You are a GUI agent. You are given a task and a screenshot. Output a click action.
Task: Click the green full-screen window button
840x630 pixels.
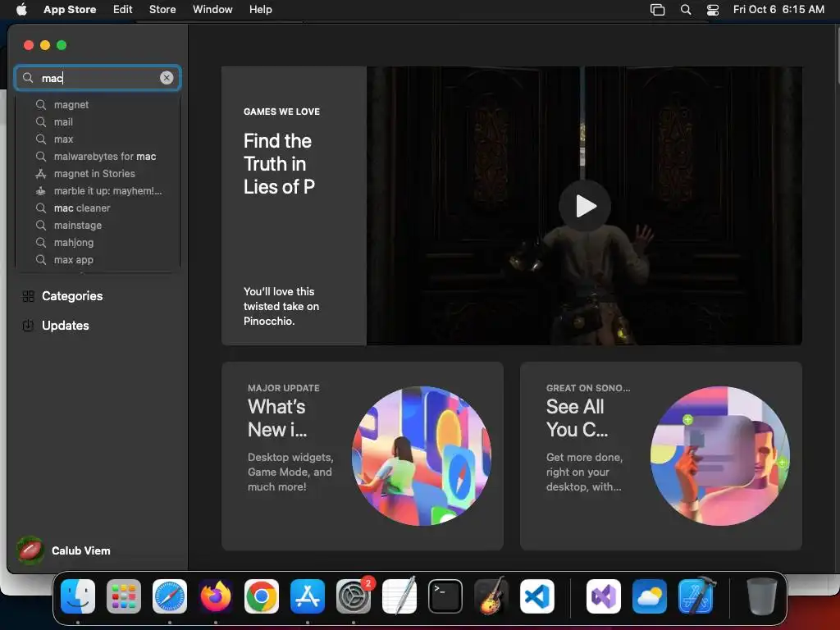[x=62, y=45]
